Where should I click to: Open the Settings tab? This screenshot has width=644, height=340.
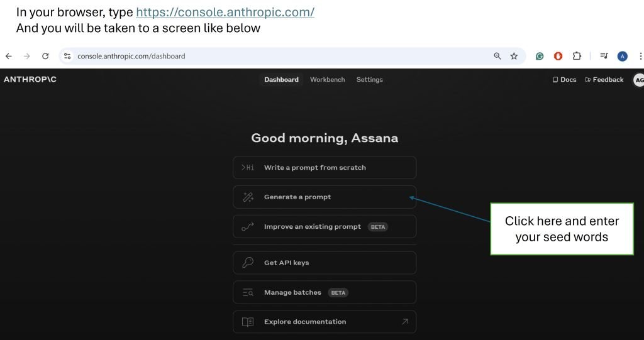369,80
